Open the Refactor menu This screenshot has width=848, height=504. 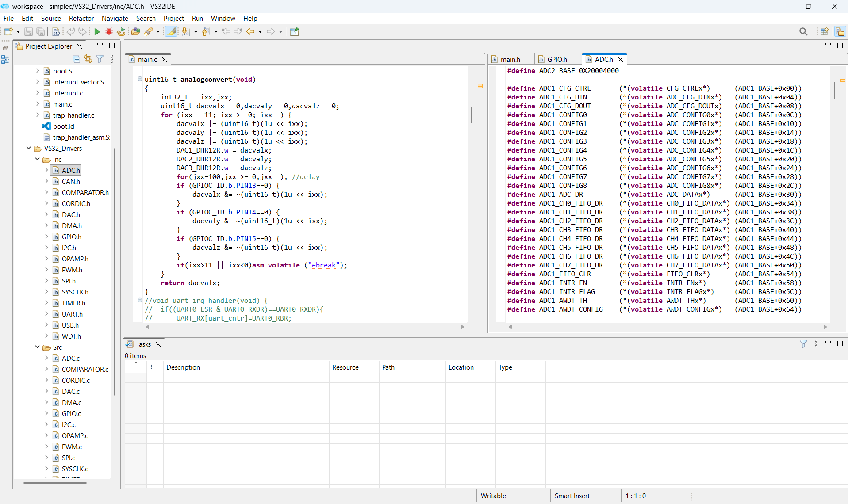point(81,18)
